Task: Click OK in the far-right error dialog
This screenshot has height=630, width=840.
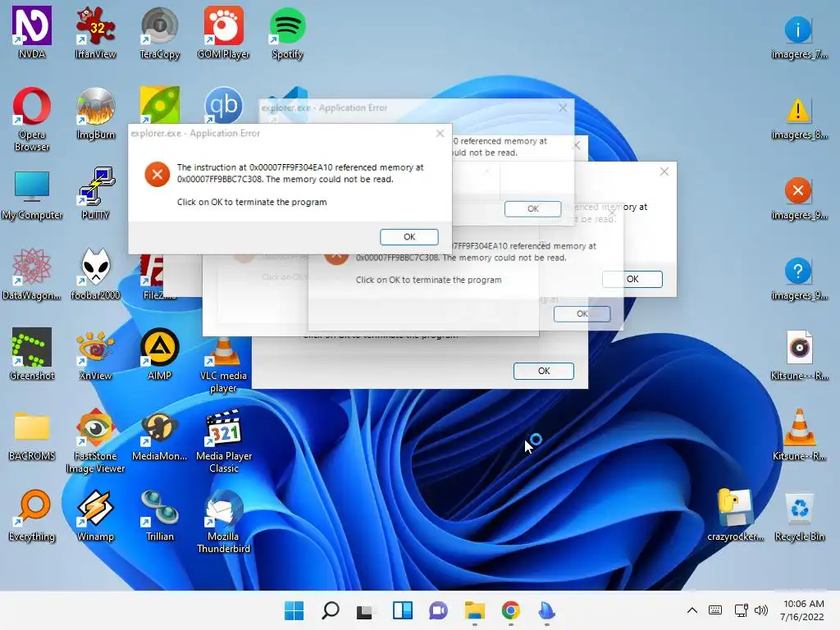Action: (632, 279)
